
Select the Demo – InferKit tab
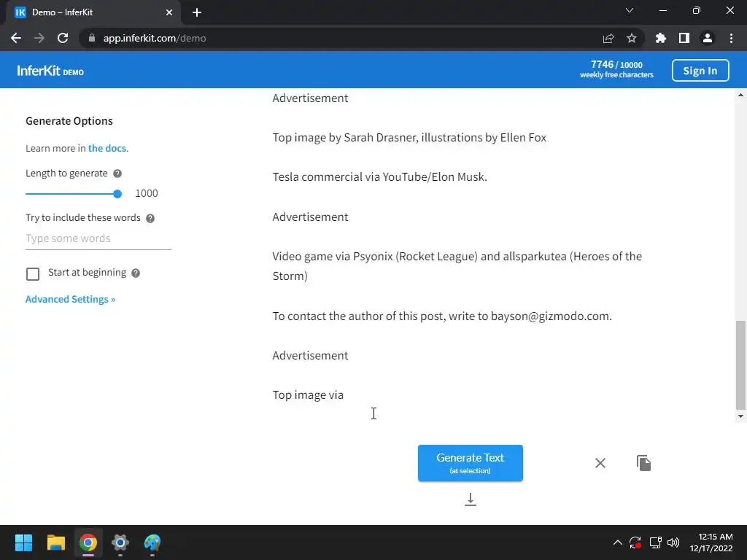pyautogui.click(x=93, y=12)
